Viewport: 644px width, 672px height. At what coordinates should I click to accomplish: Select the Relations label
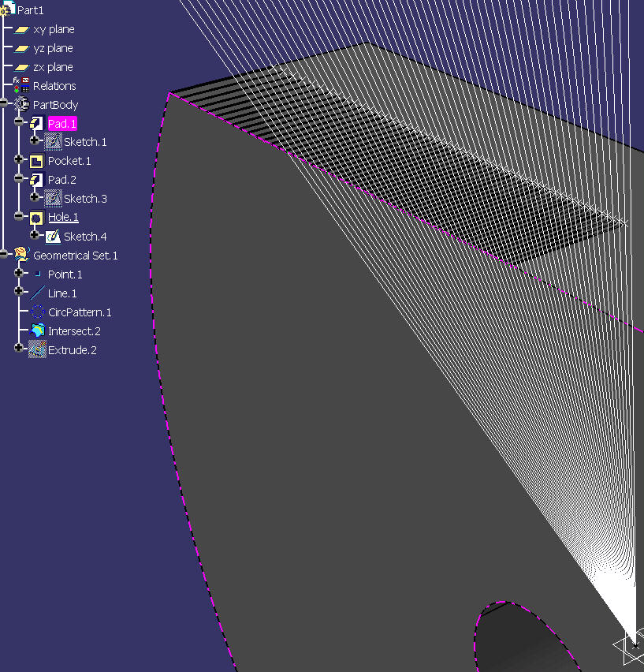(54, 86)
